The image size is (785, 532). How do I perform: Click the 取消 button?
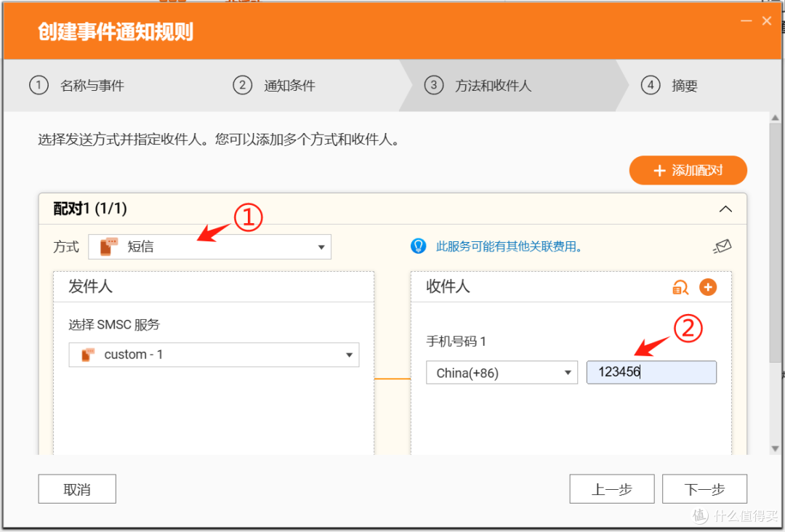coord(77,489)
